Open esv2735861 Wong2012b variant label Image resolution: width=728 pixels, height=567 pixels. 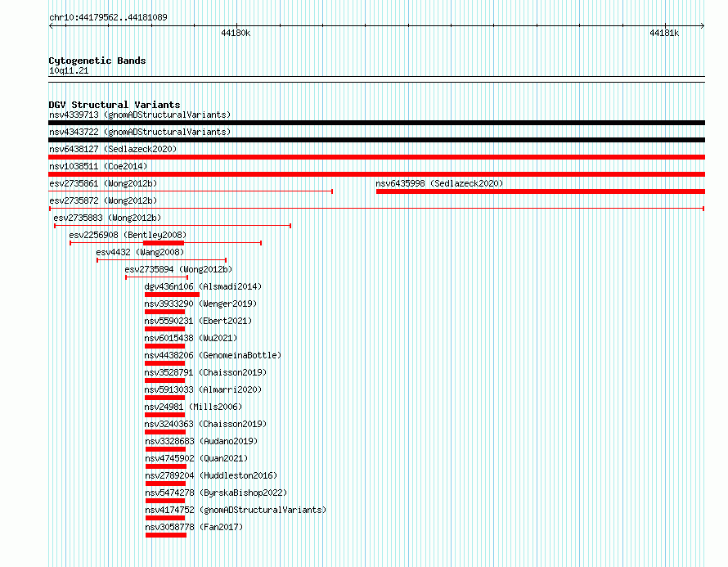103,183
